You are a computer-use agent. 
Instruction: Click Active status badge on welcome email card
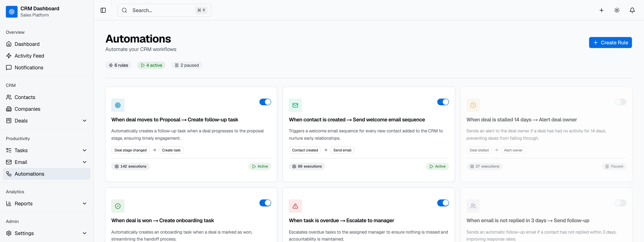coord(437,166)
